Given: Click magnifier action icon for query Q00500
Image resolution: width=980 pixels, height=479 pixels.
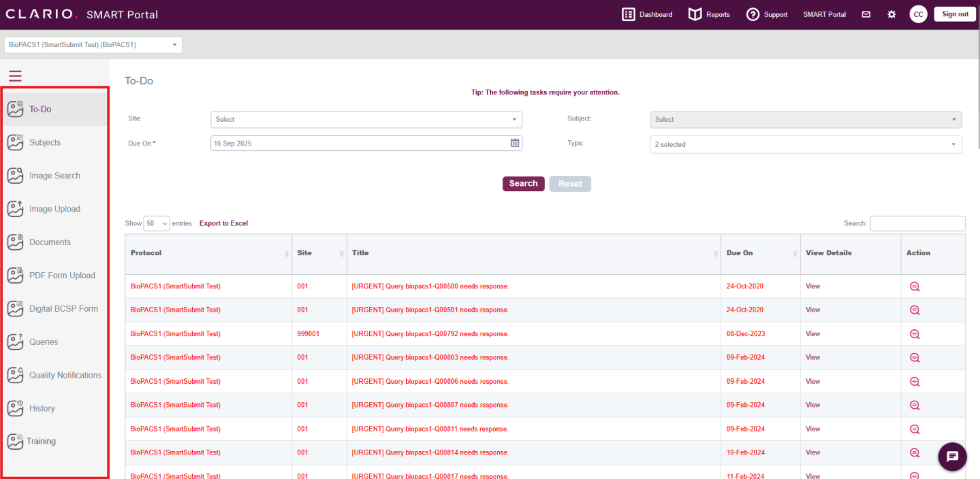Looking at the screenshot, I should point(915,286).
